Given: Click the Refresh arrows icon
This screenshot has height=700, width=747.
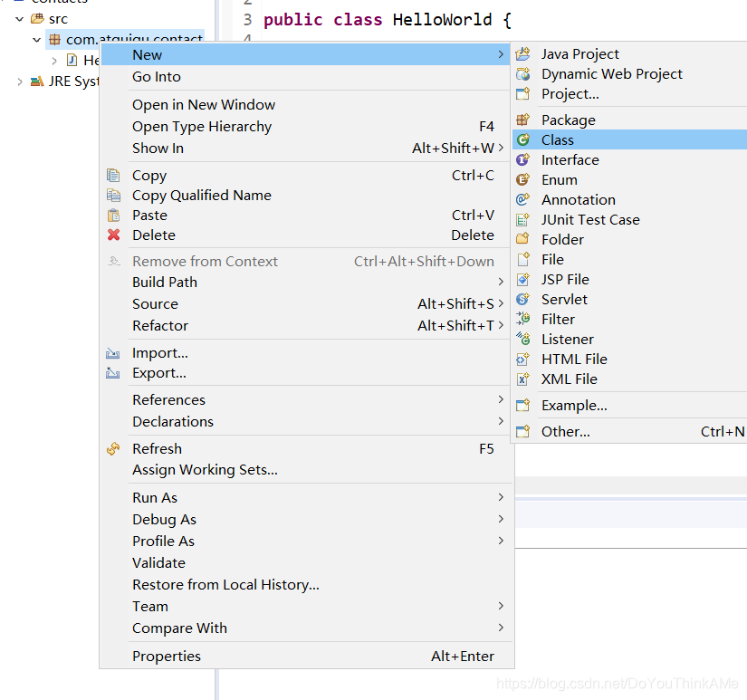Looking at the screenshot, I should click(x=113, y=449).
